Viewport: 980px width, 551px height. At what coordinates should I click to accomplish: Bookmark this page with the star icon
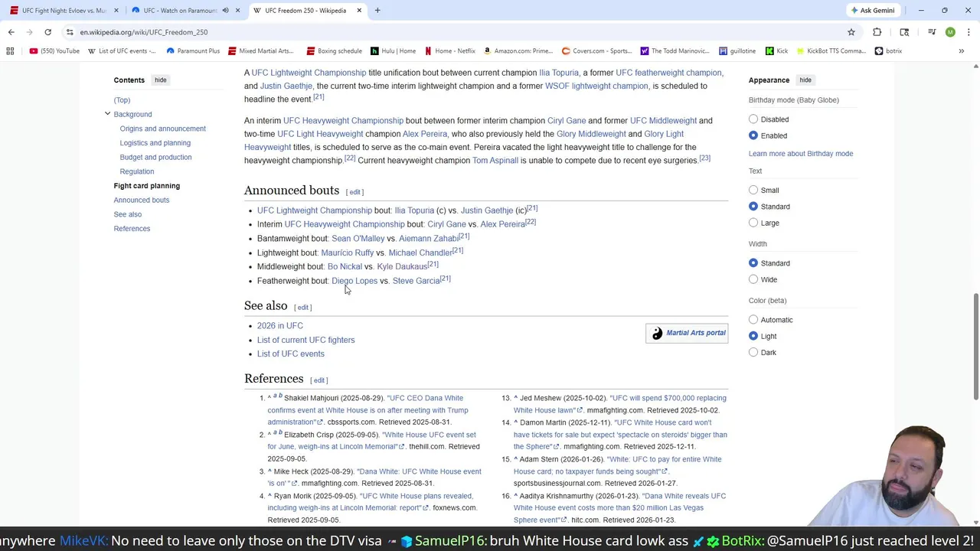(851, 32)
